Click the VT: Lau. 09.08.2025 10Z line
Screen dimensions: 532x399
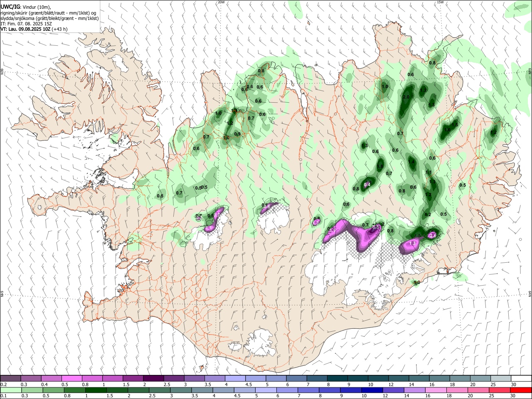26,30
